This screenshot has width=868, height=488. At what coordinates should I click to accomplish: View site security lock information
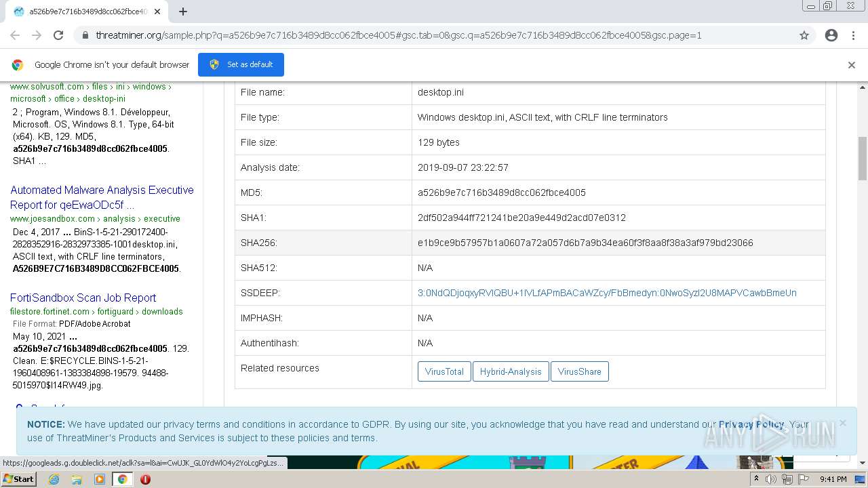tap(85, 35)
